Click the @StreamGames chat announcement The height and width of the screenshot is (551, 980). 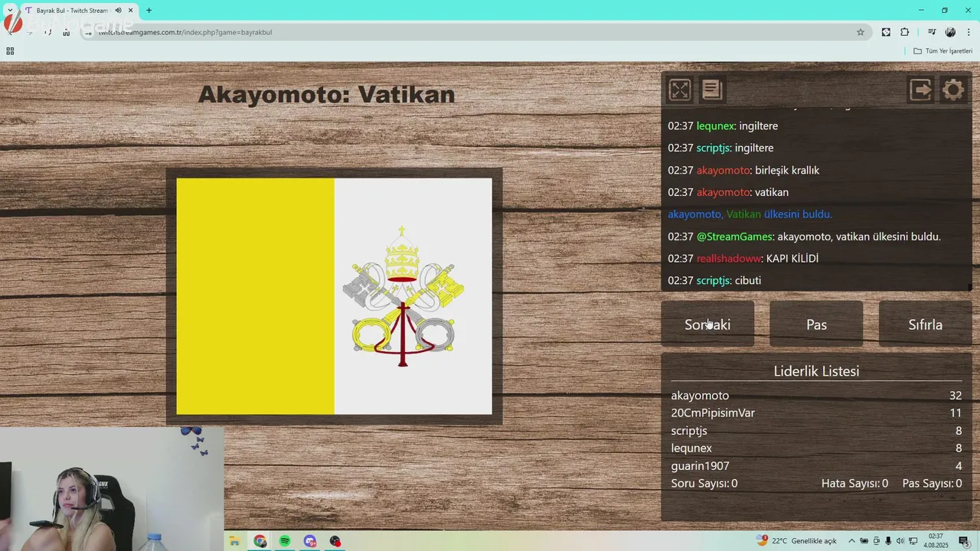[x=804, y=237]
